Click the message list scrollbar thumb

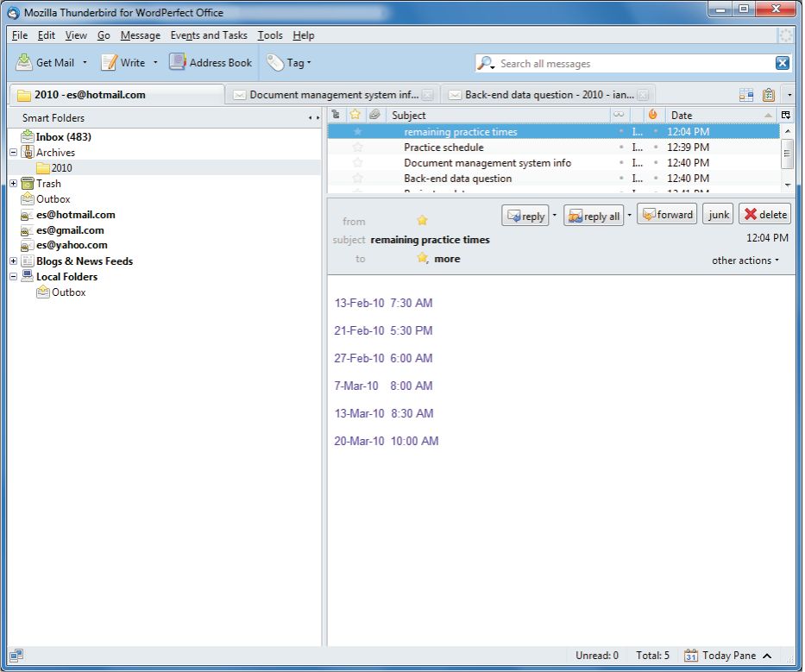point(787,154)
